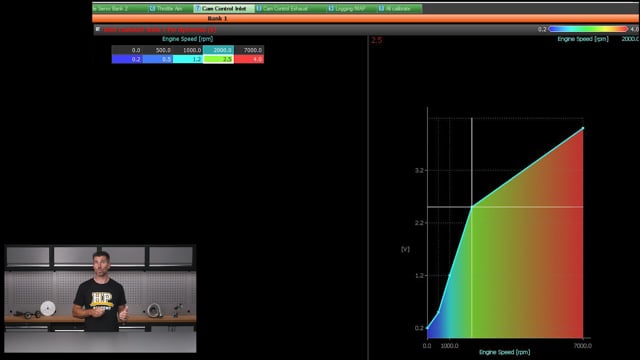Image resolution: width=640 pixels, height=360 pixels.
Task: Click the icon on the last green tab
Action: point(381,8)
